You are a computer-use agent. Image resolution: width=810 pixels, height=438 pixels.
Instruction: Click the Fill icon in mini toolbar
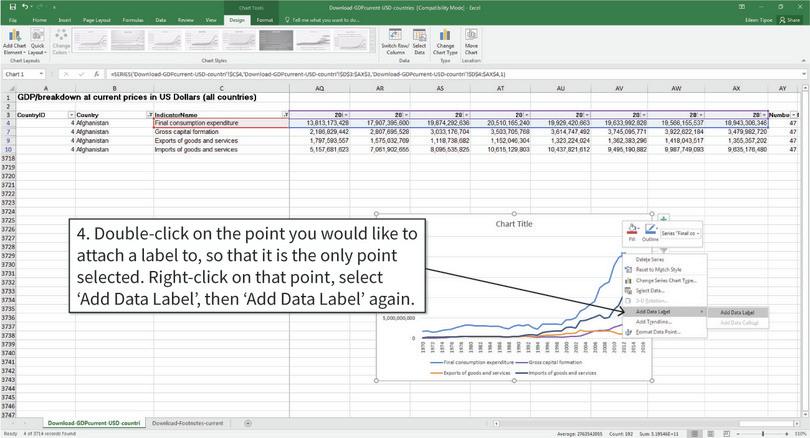[x=632, y=233]
